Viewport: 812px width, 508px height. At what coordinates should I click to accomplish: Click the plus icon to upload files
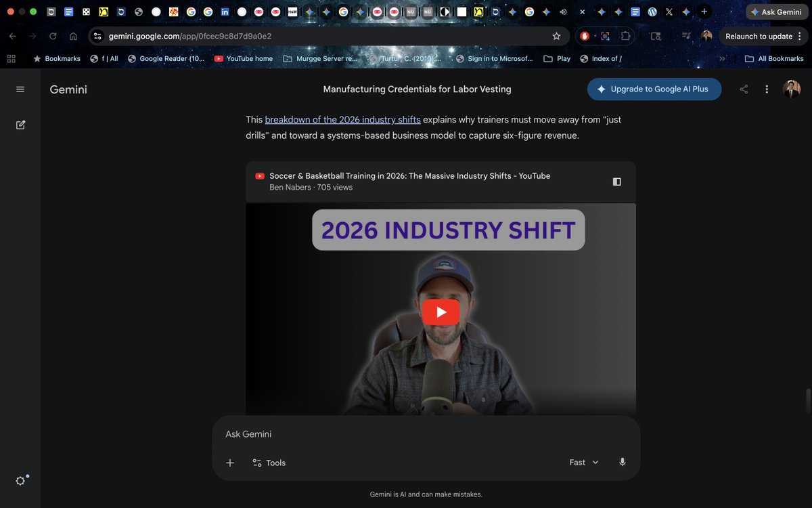coord(230,463)
